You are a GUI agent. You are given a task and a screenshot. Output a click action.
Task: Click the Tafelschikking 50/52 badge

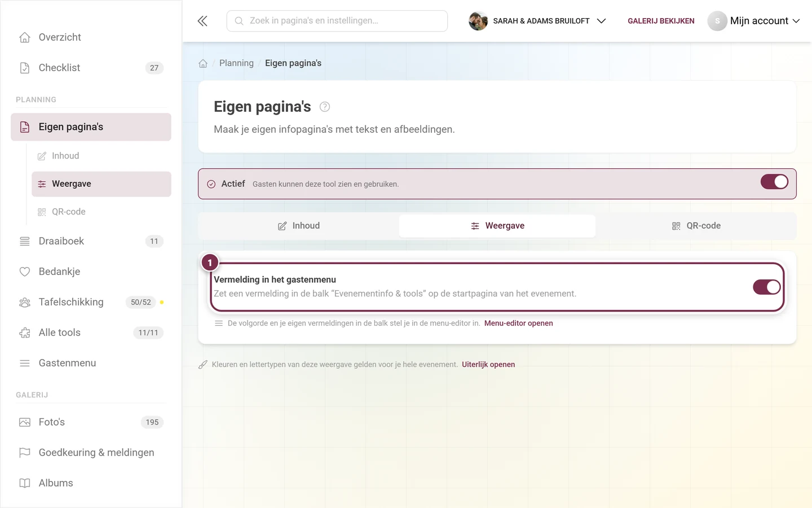(x=141, y=302)
